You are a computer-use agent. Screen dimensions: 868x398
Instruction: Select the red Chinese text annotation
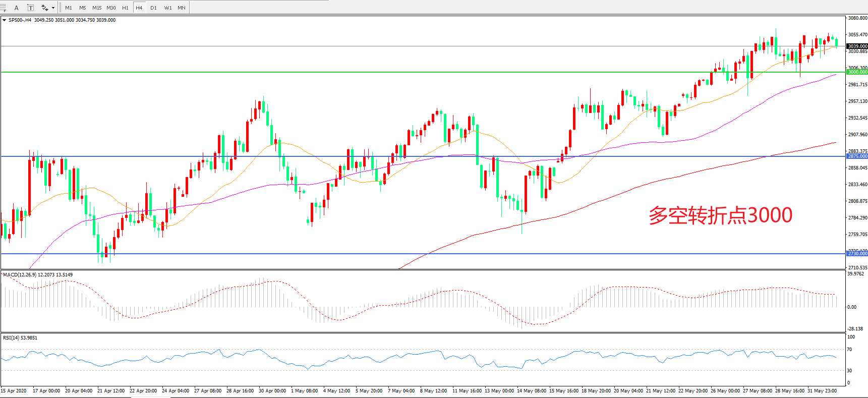pyautogui.click(x=720, y=215)
